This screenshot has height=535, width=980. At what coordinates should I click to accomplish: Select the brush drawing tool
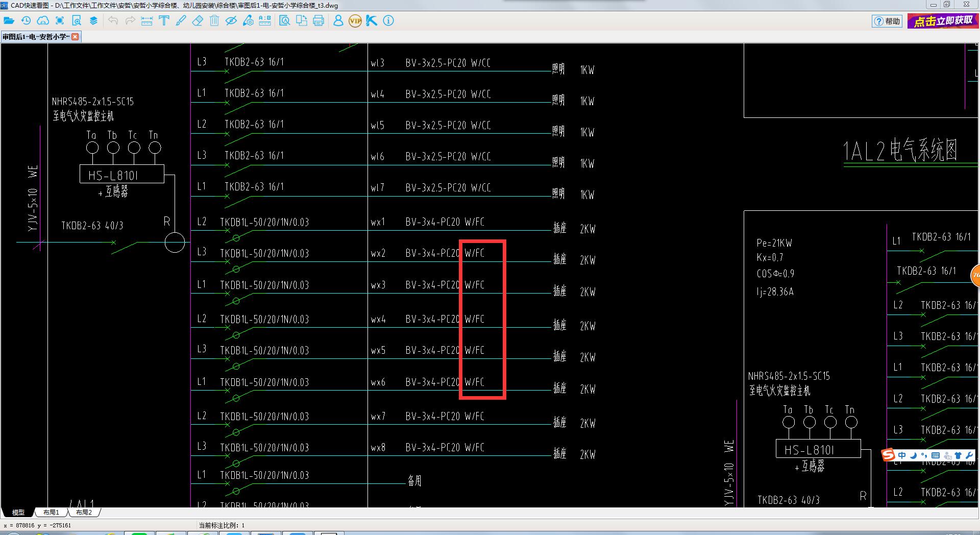(181, 21)
